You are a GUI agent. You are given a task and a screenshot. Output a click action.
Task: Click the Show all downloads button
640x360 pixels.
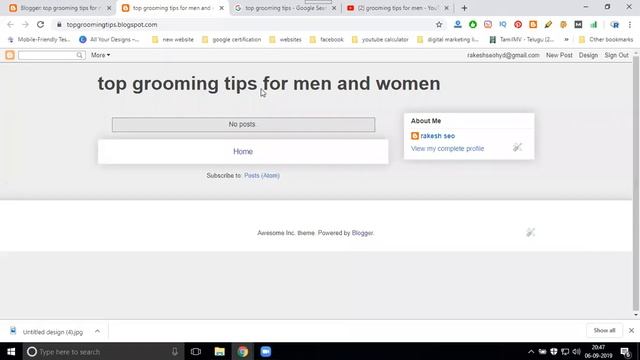click(x=604, y=330)
